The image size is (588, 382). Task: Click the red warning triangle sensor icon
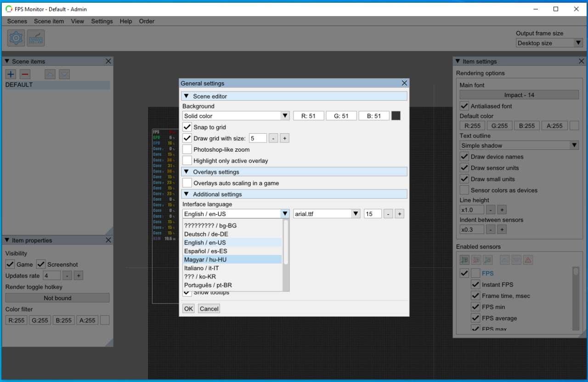(528, 260)
